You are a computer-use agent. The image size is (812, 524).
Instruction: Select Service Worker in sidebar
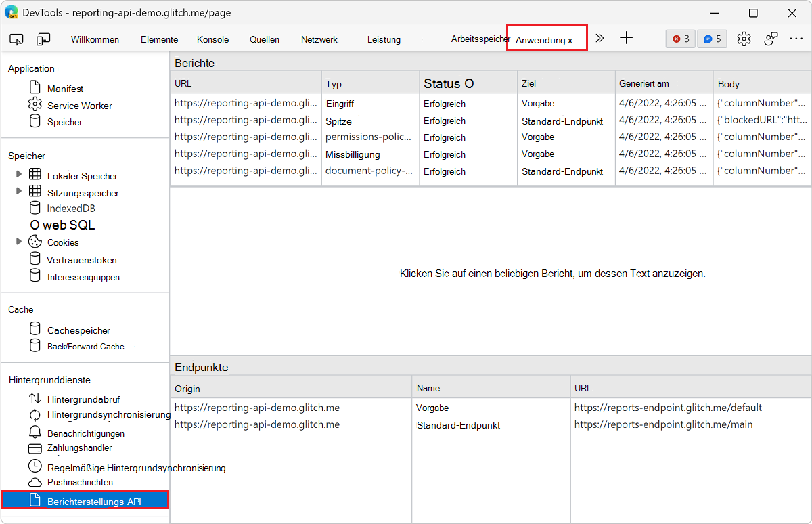tap(79, 106)
